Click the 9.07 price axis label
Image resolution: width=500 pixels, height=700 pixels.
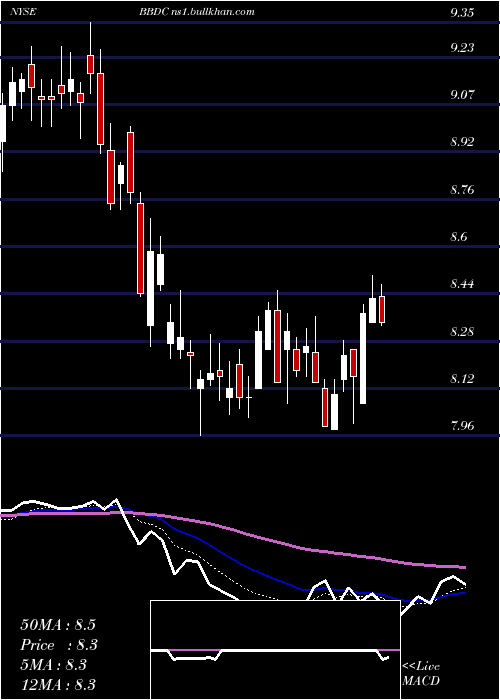click(462, 95)
